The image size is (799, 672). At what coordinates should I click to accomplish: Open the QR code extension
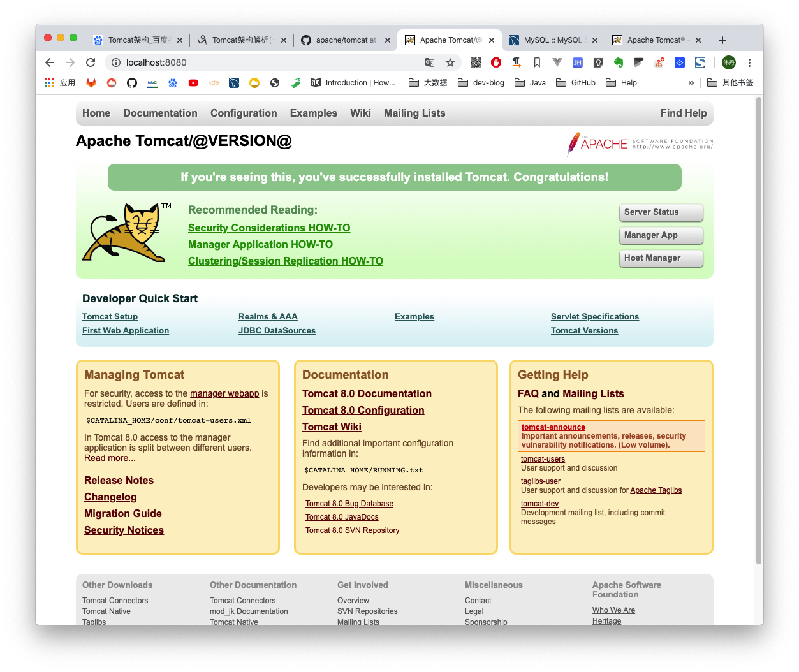[476, 62]
